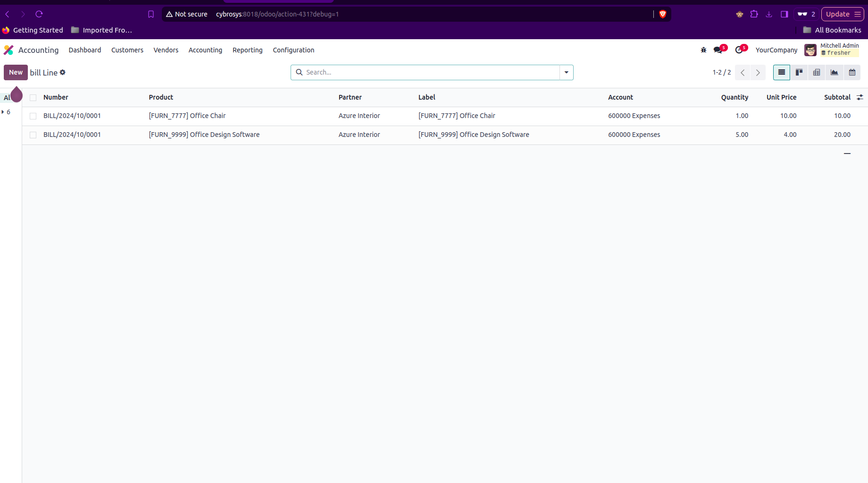Switch to graph view

pyautogui.click(x=835, y=72)
